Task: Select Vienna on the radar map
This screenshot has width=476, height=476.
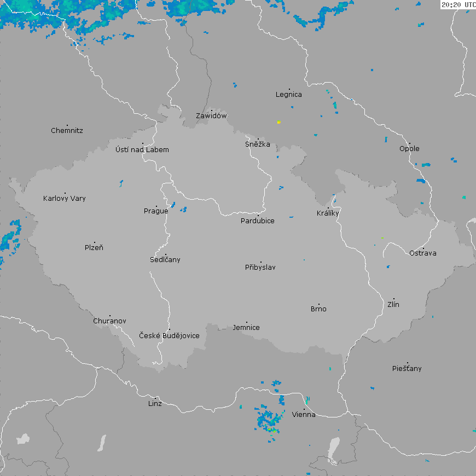Action: [304, 415]
